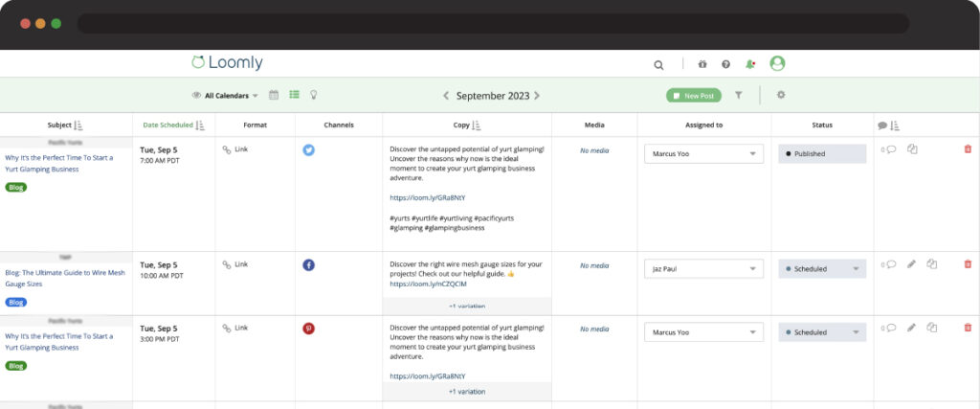Screen dimensions: 980x409
Task: Open Marcus Yoo assignee dropdown for 3:00 PM post
Action: point(703,332)
